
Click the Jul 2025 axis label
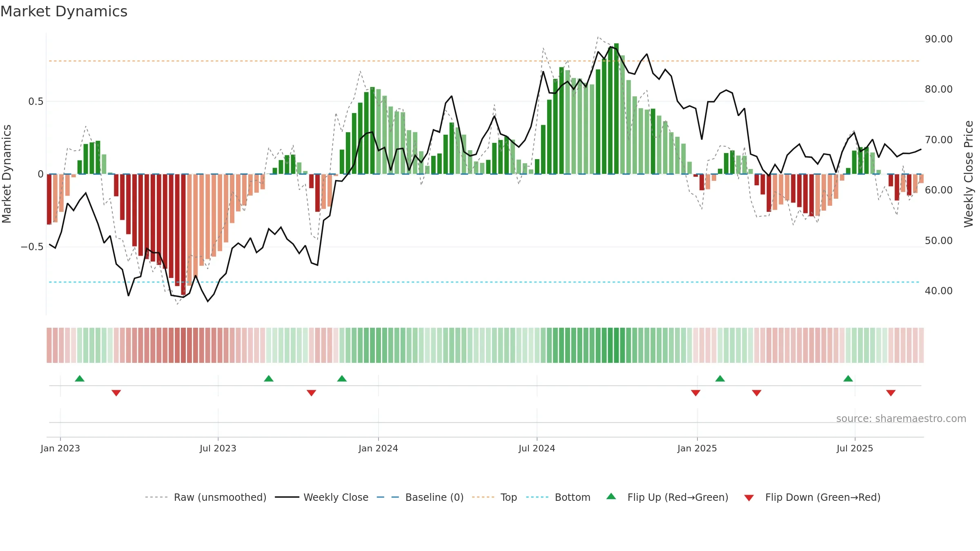(x=855, y=448)
